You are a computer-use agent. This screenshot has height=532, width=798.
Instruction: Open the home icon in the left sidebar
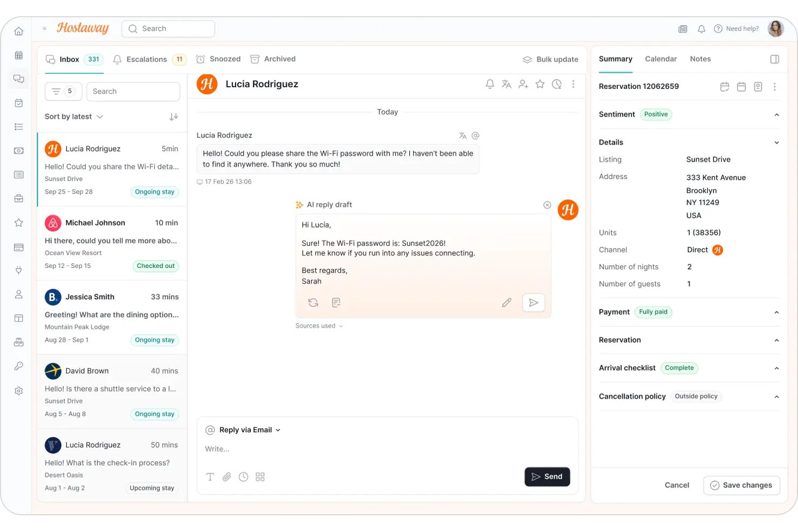[19, 31]
